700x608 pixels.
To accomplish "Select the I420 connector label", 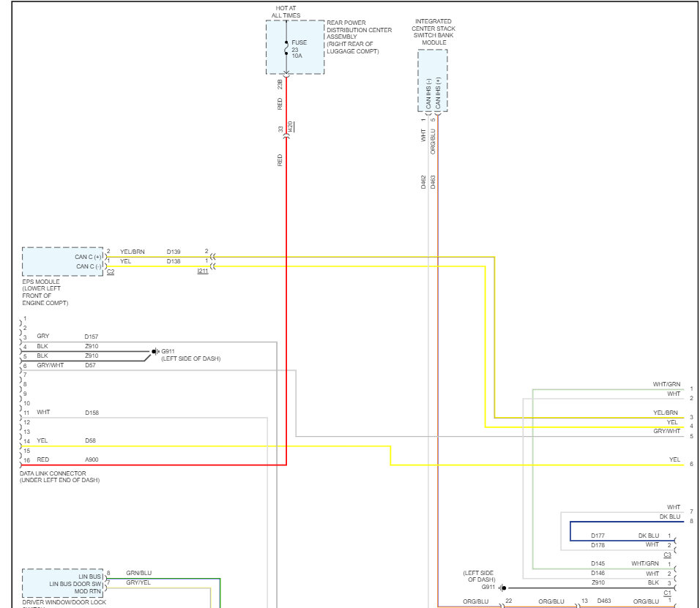I will [x=290, y=127].
